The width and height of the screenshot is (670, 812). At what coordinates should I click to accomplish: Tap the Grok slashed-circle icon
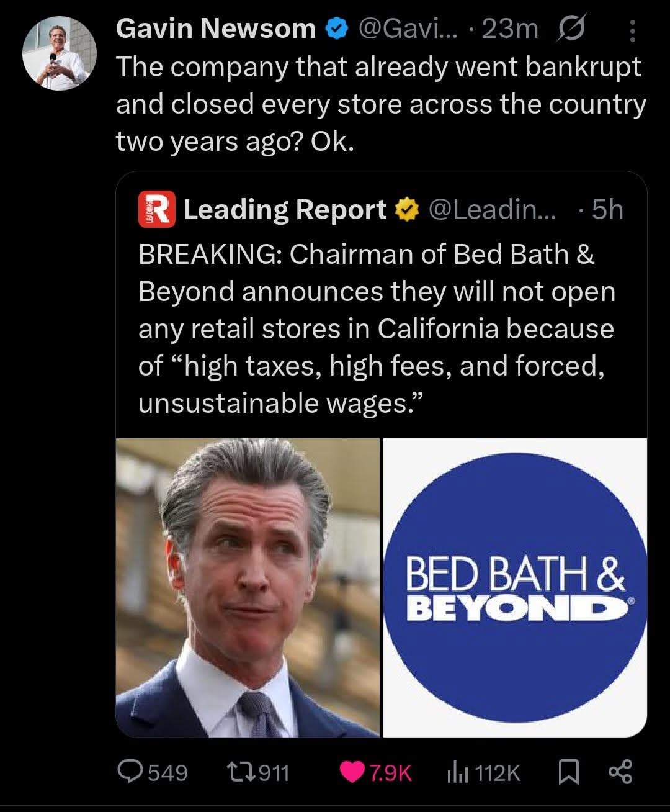(x=571, y=29)
